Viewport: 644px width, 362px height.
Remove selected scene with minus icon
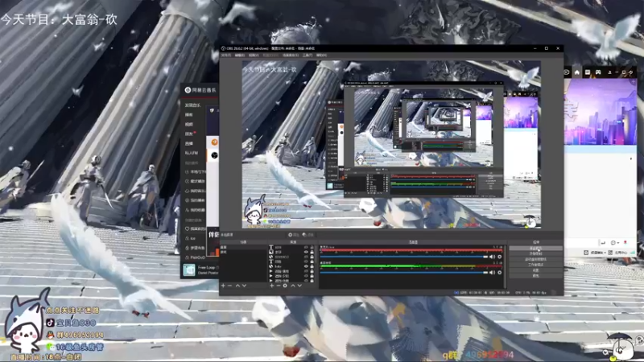click(230, 286)
